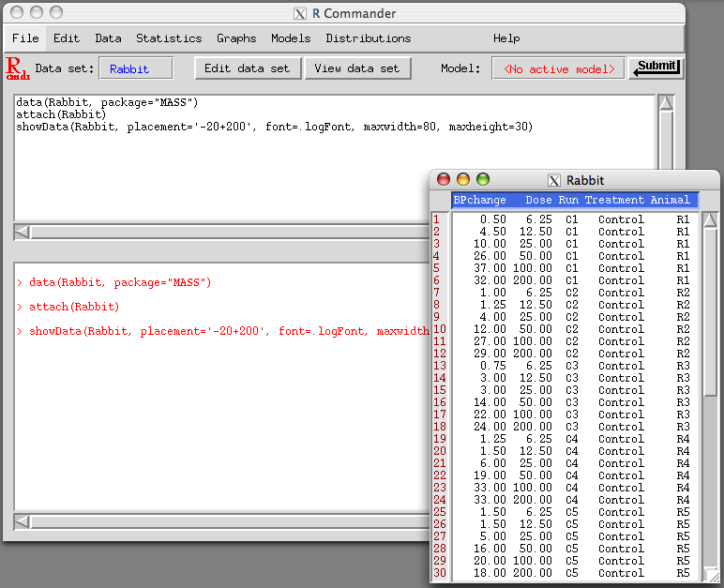Open the Distributions menu
This screenshot has height=588, width=724.
click(369, 38)
